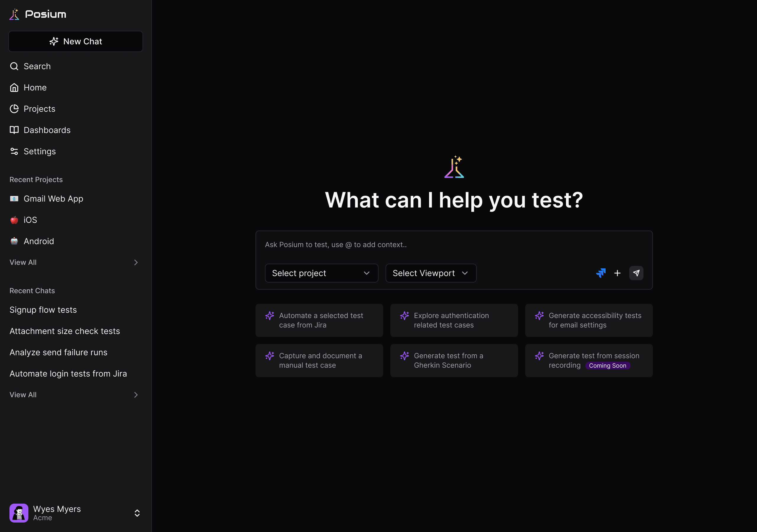757x532 pixels.
Task: Open the account switcher next to Wyes Myers
Action: [x=137, y=513]
